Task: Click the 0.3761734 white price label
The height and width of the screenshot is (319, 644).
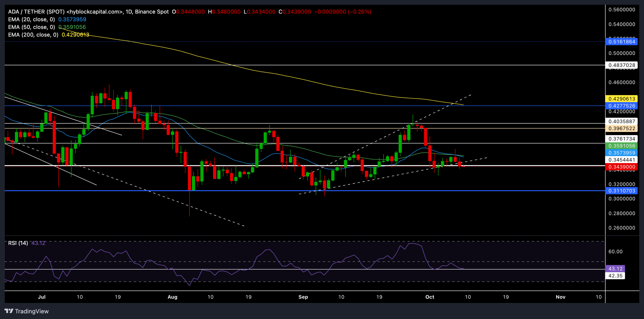Action: tap(622, 139)
